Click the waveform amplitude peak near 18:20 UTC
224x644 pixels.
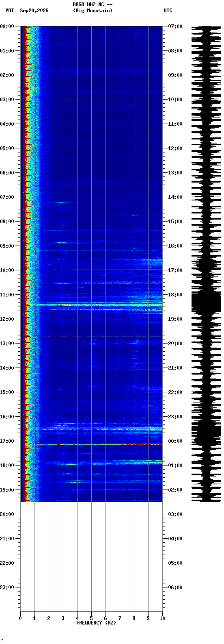point(206,303)
